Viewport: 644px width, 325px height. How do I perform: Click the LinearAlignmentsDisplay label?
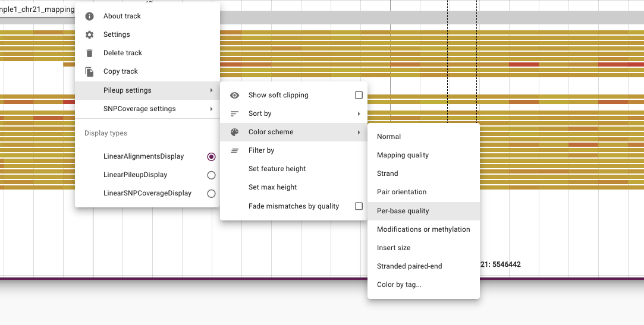pyautogui.click(x=144, y=156)
